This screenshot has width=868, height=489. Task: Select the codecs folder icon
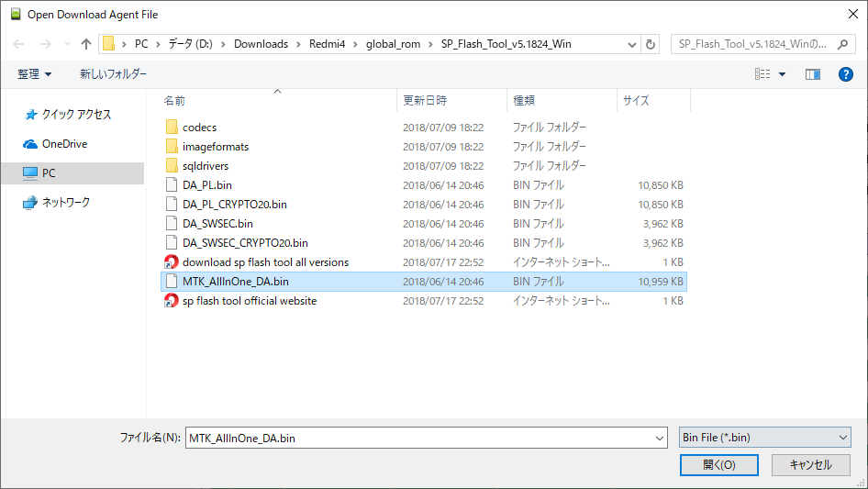[x=172, y=128]
